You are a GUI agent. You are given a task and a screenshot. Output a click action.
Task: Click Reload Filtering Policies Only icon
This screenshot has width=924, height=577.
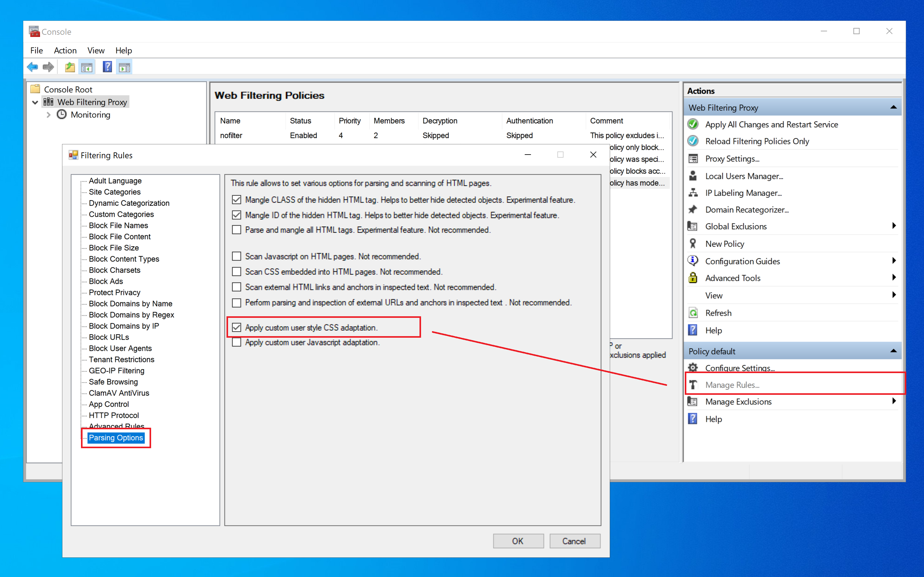pyautogui.click(x=693, y=141)
